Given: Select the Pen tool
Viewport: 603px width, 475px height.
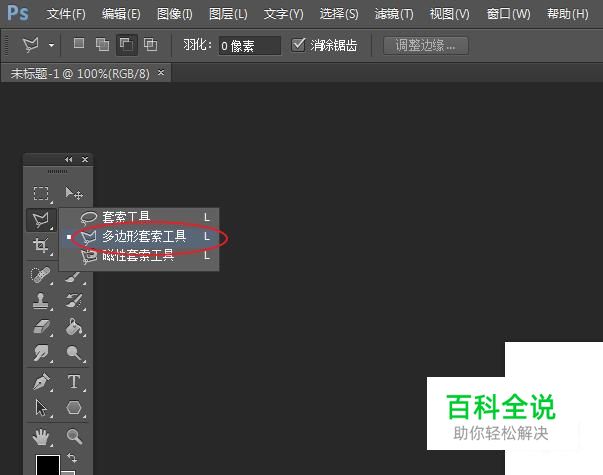Looking at the screenshot, I should pyautogui.click(x=41, y=381).
